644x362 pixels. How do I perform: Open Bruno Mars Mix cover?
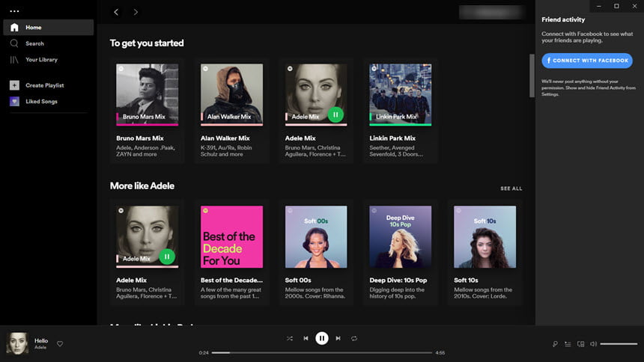147,95
